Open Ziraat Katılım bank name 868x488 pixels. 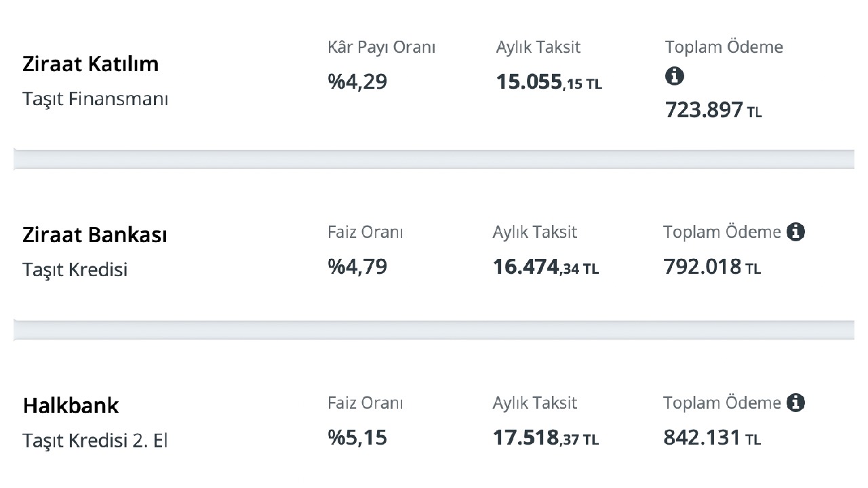pos(90,64)
